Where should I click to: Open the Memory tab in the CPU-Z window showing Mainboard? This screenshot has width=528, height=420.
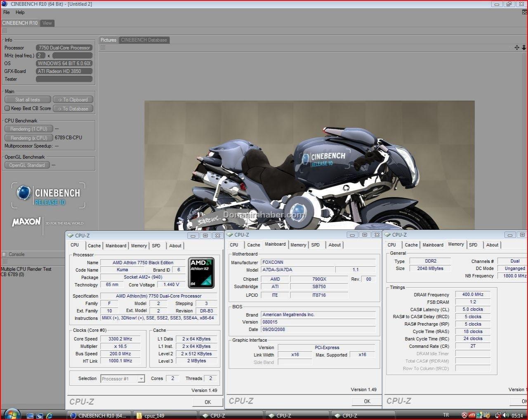click(298, 245)
